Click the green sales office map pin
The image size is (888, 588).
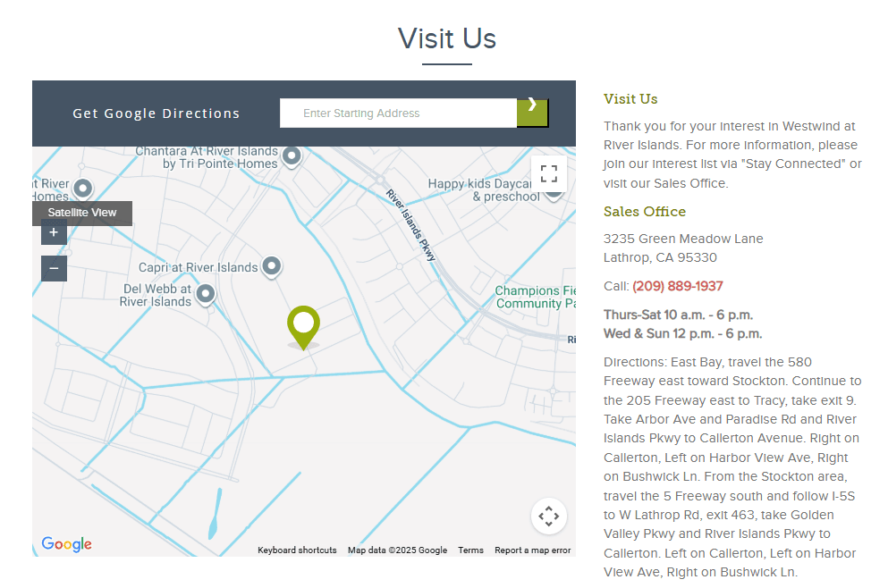[303, 325]
